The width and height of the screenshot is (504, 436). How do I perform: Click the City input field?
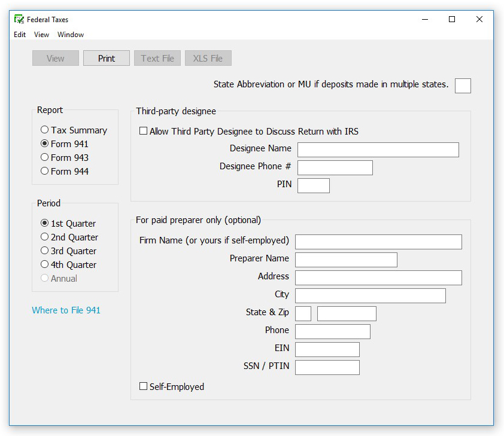point(371,296)
